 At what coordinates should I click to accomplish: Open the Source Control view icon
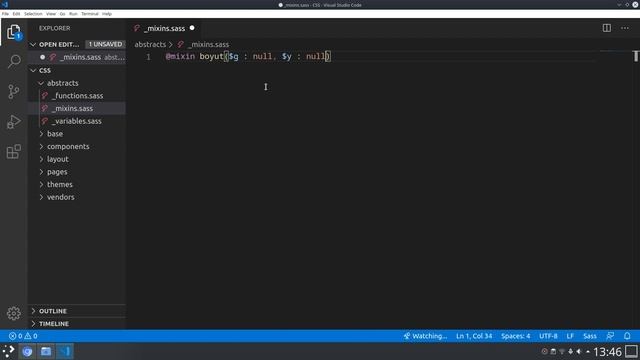point(13,91)
